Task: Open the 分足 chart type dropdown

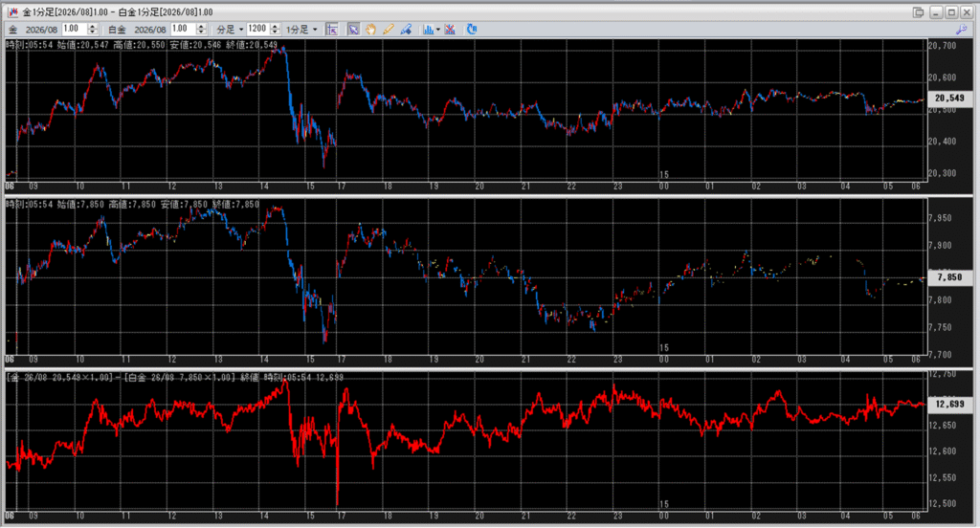Action: [229, 29]
